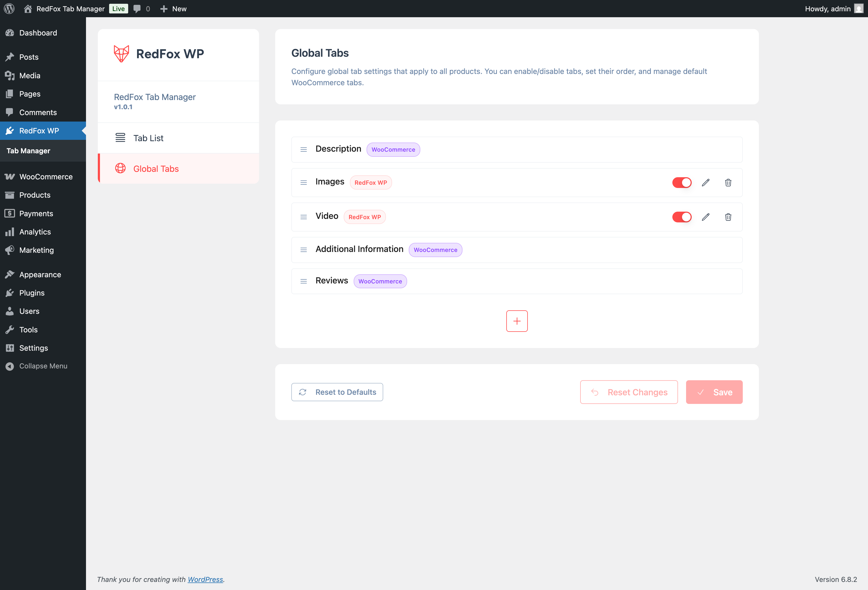Viewport: 868px width, 590px height.
Task: Click the Posts pin icon in sidebar
Action: tap(10, 57)
